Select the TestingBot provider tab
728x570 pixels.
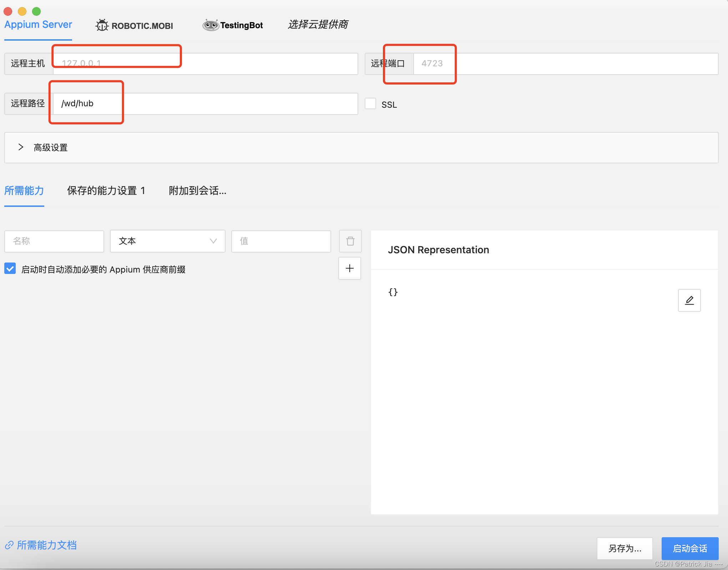[x=233, y=25]
